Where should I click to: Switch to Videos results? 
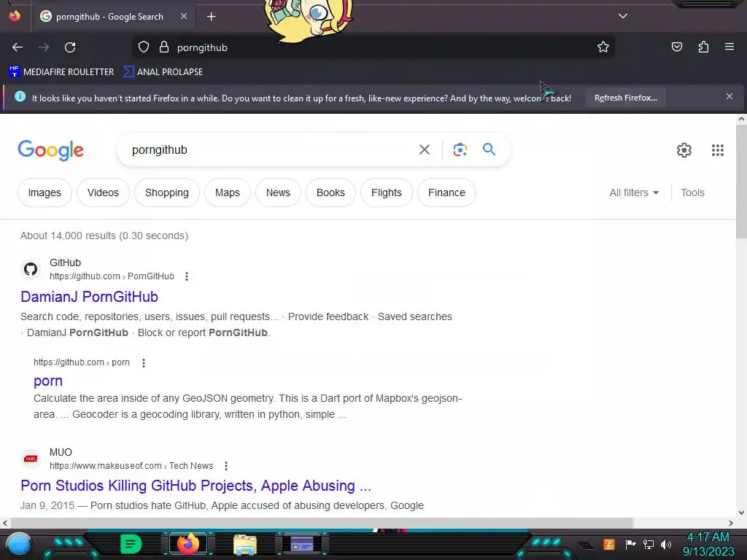tap(103, 192)
